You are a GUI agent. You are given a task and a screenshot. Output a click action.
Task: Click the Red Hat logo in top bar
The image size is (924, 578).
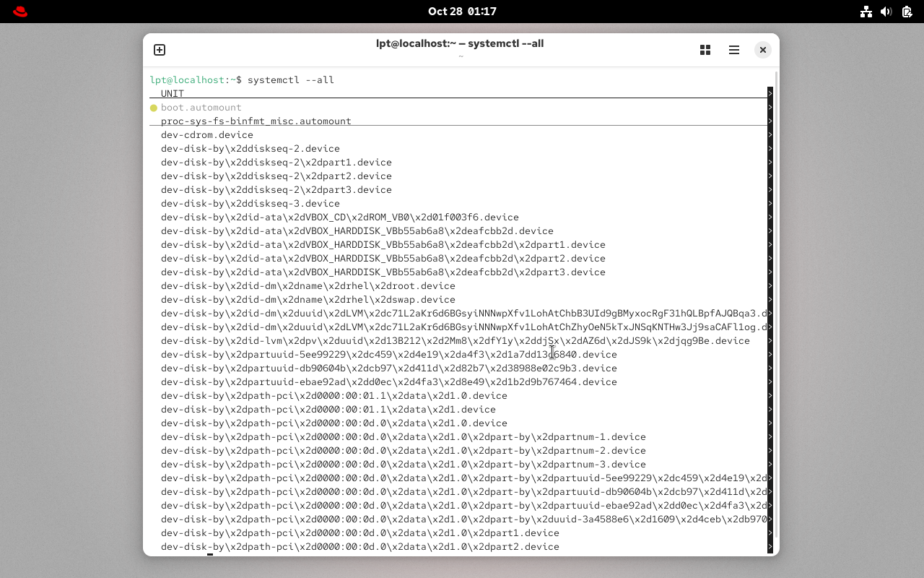[19, 11]
